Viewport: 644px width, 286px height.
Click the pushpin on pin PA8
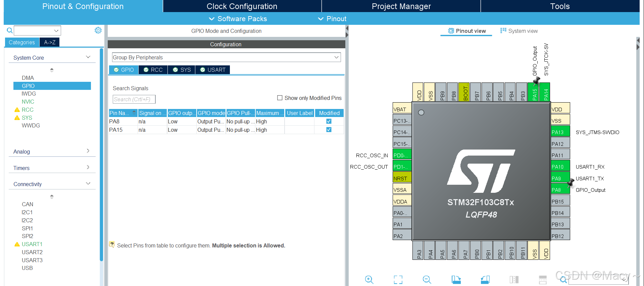pyautogui.click(x=571, y=183)
